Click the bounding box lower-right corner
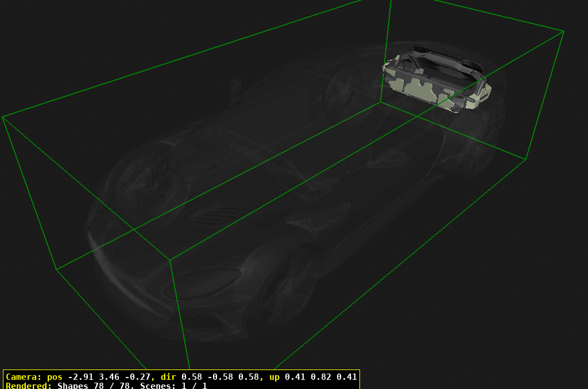This screenshot has width=588, height=389. tap(526, 160)
